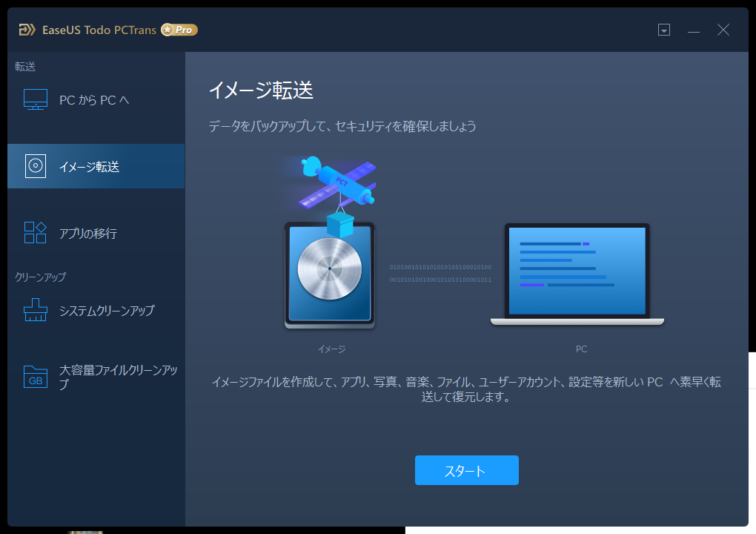This screenshot has height=534, width=756.
Task: Minimize the EaseUS Todo PCTrans window
Action: pyautogui.click(x=693, y=31)
